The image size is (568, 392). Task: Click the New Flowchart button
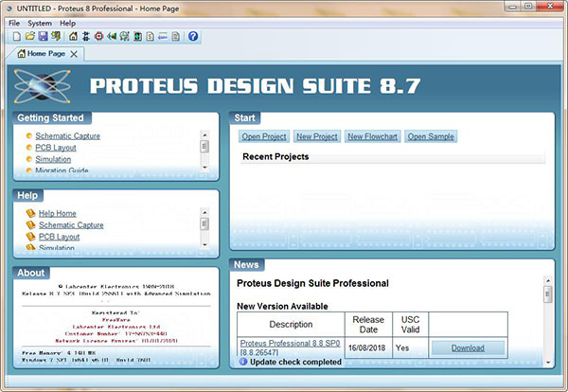[372, 136]
